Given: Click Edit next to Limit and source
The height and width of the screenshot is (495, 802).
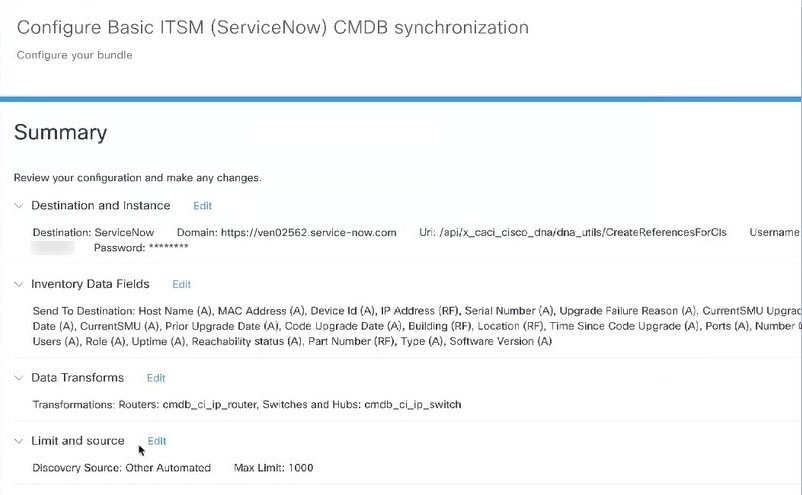Looking at the screenshot, I should pos(157,441).
